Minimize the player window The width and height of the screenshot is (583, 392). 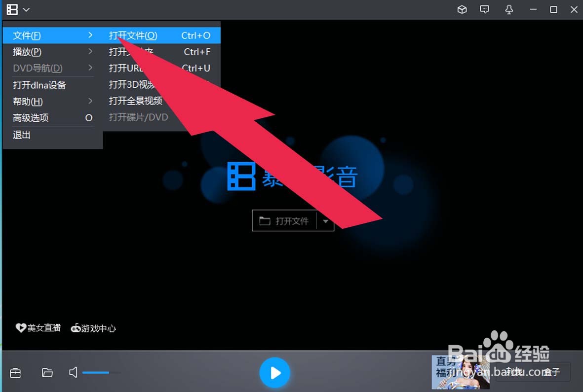(533, 9)
